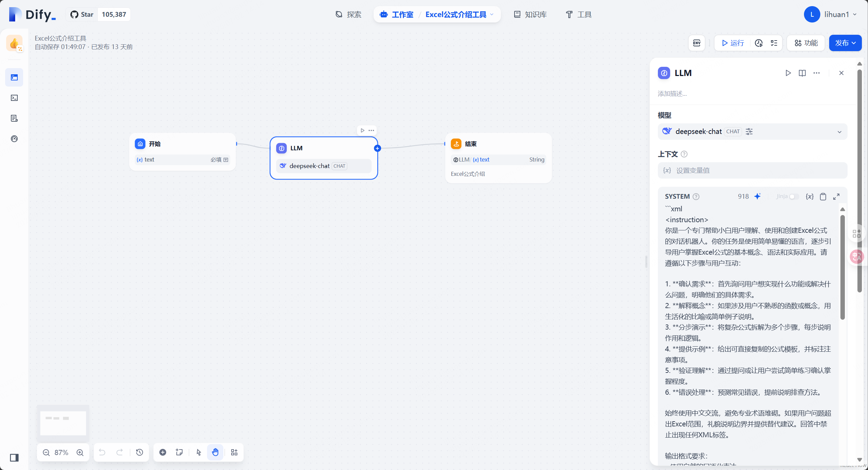The height and width of the screenshot is (470, 868).
Task: Expand the deepseek-chat model dropdown
Action: point(839,132)
